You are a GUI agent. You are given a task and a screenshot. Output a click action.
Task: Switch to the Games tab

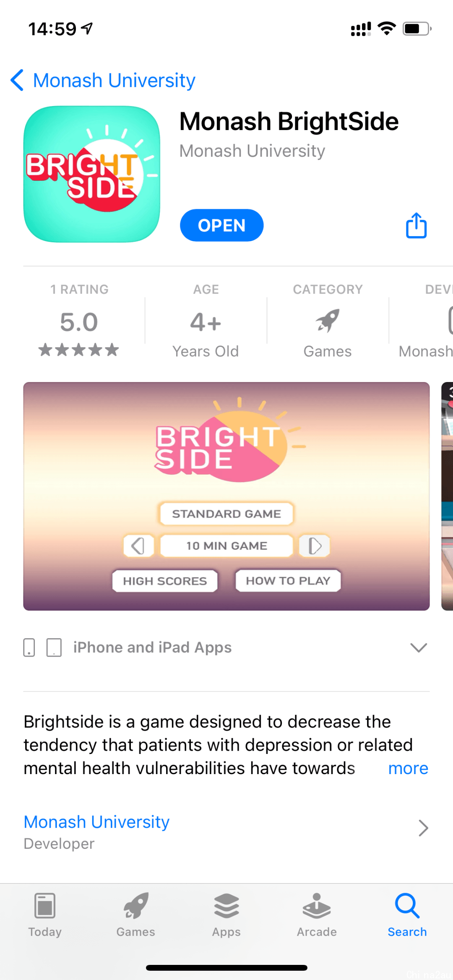(x=135, y=915)
